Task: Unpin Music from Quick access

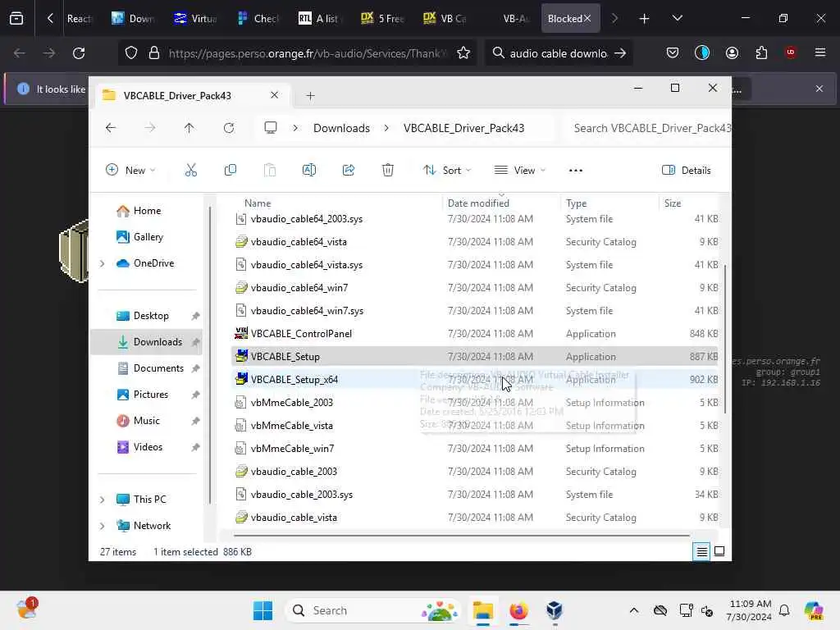Action: pos(195,421)
